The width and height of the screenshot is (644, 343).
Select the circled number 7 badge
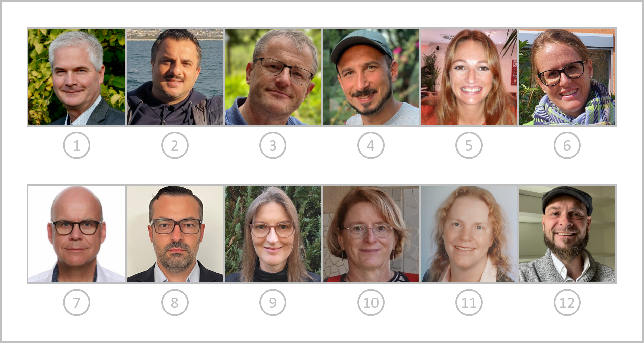[77, 302]
